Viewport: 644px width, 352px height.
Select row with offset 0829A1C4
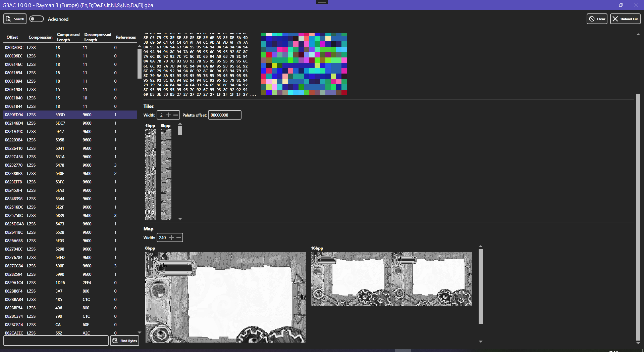coord(70,283)
